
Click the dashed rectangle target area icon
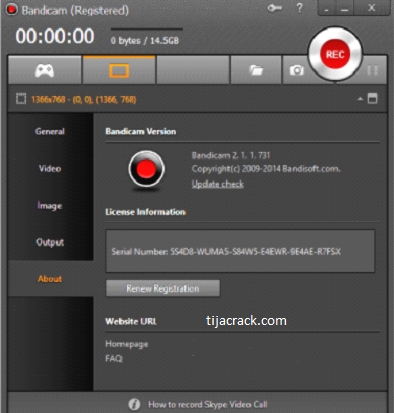[x=21, y=99]
